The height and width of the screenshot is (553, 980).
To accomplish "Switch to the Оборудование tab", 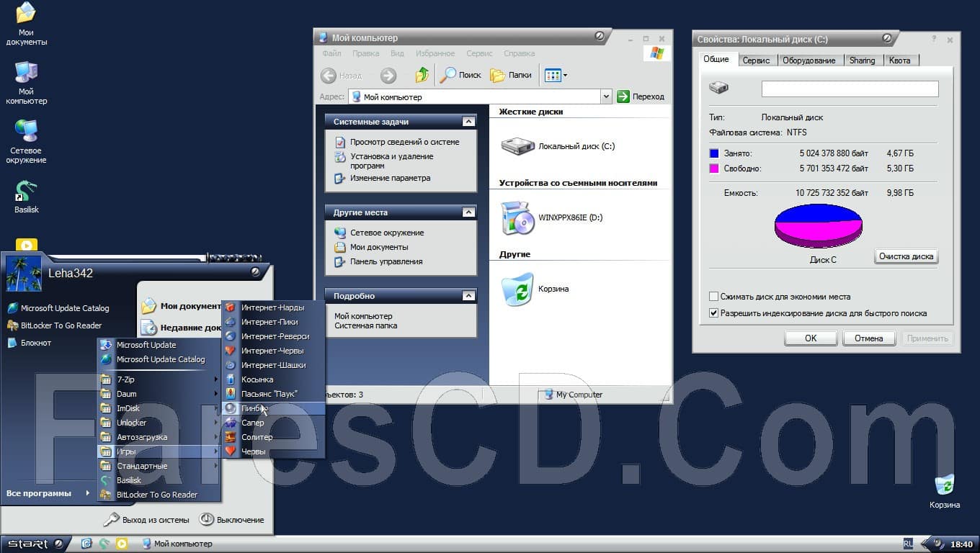I will click(x=808, y=60).
